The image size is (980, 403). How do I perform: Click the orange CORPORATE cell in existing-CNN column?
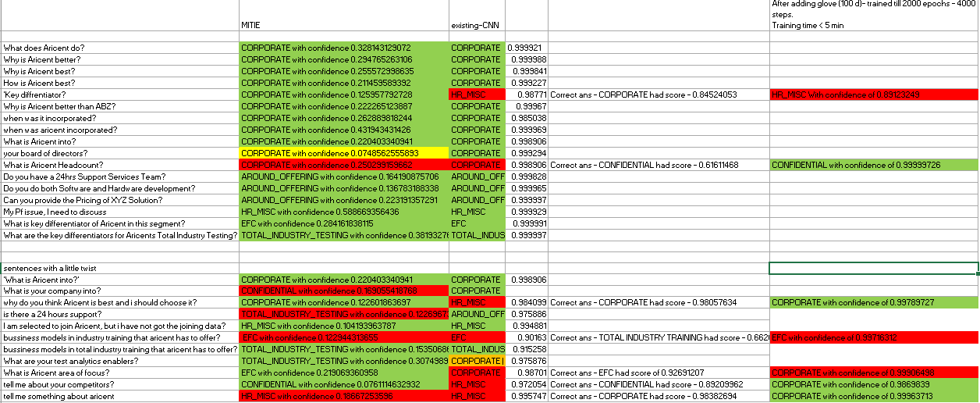pyautogui.click(x=476, y=361)
